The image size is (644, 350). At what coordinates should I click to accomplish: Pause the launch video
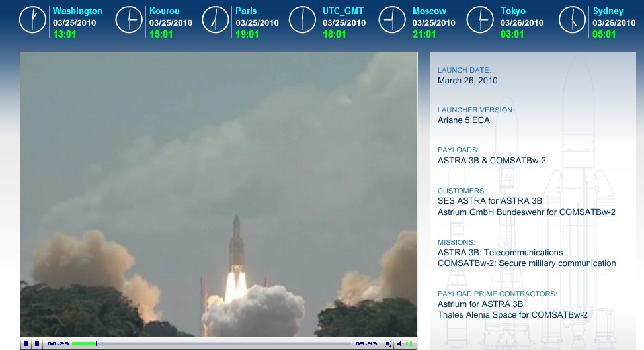(x=26, y=344)
